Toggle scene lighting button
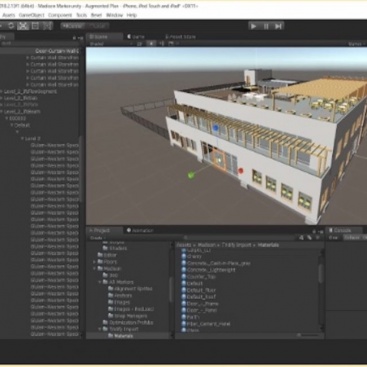This screenshot has width=367, height=367. click(x=151, y=44)
